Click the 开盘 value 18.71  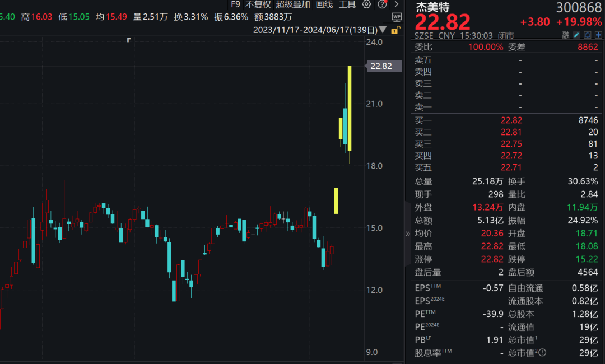587,234
